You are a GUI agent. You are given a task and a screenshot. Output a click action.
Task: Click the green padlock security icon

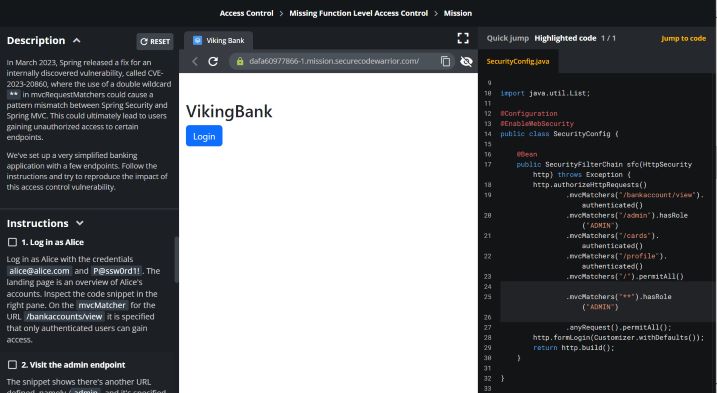coord(240,61)
